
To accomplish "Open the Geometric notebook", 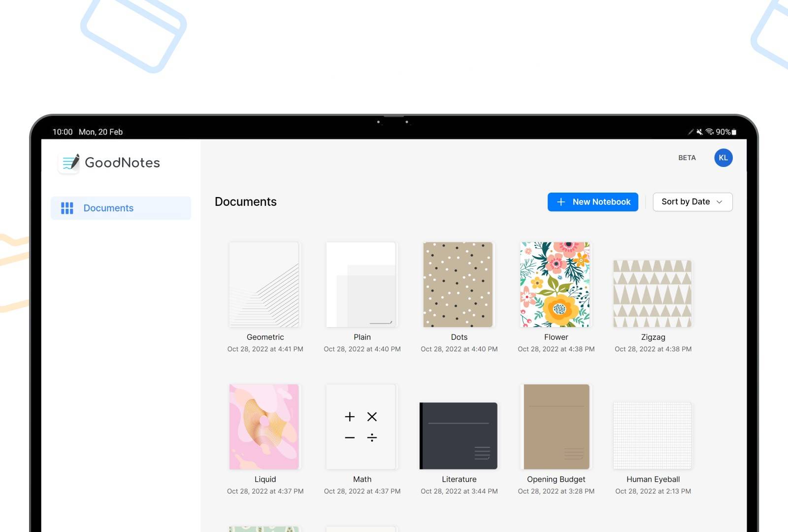I will point(264,285).
